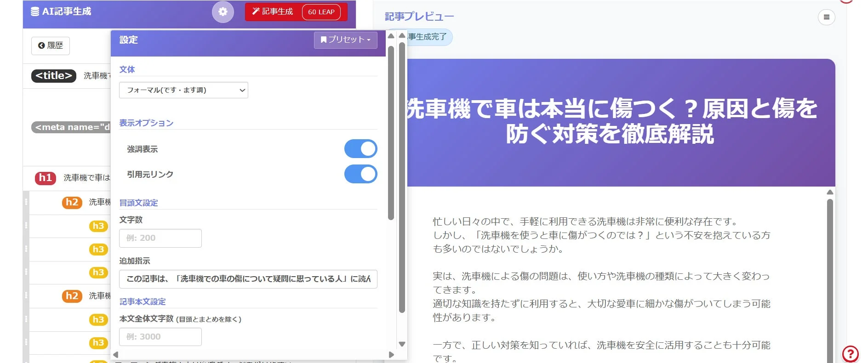Click the 冒頭文設定 section label
The width and height of the screenshot is (868, 363).
coord(138,203)
